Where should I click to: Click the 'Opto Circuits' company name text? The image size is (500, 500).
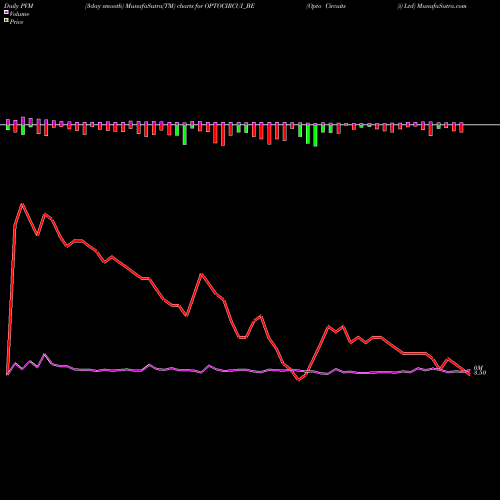pyautogui.click(x=326, y=6)
